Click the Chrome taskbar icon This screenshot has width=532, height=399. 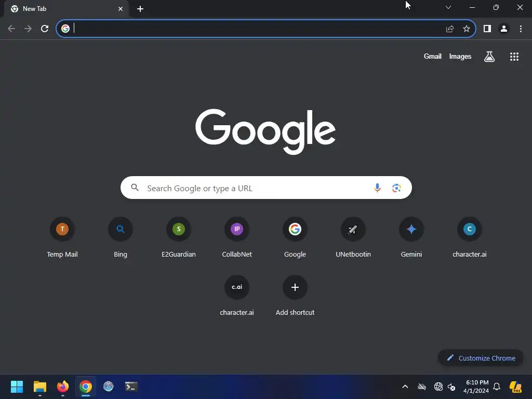click(86, 387)
